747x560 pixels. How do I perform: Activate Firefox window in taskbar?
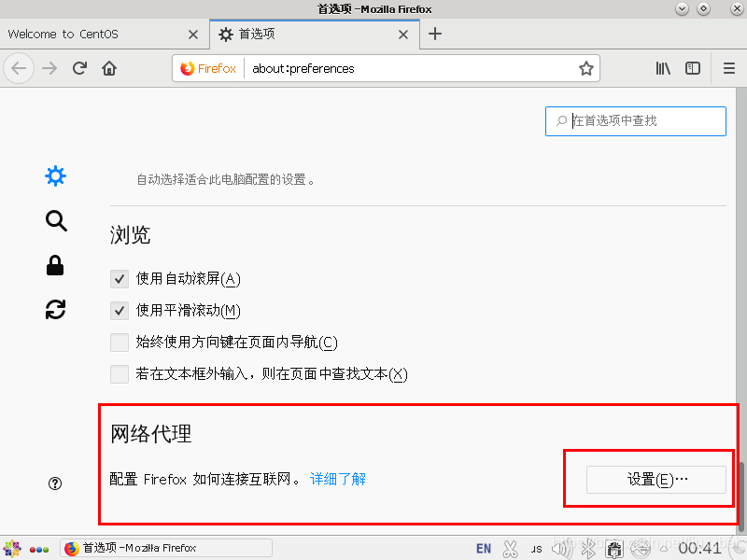tap(166, 548)
